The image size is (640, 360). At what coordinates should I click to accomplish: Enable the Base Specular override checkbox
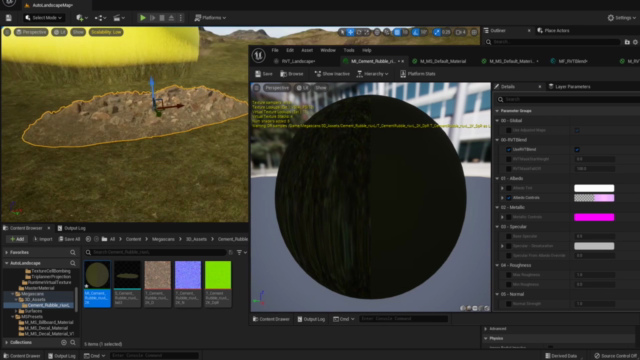click(x=509, y=236)
